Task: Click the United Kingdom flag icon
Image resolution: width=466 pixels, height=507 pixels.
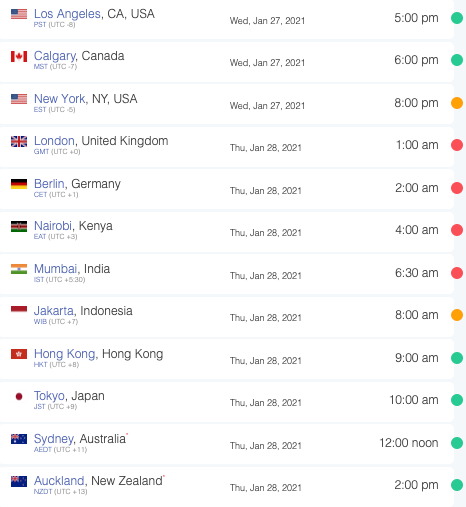Action: (19, 142)
